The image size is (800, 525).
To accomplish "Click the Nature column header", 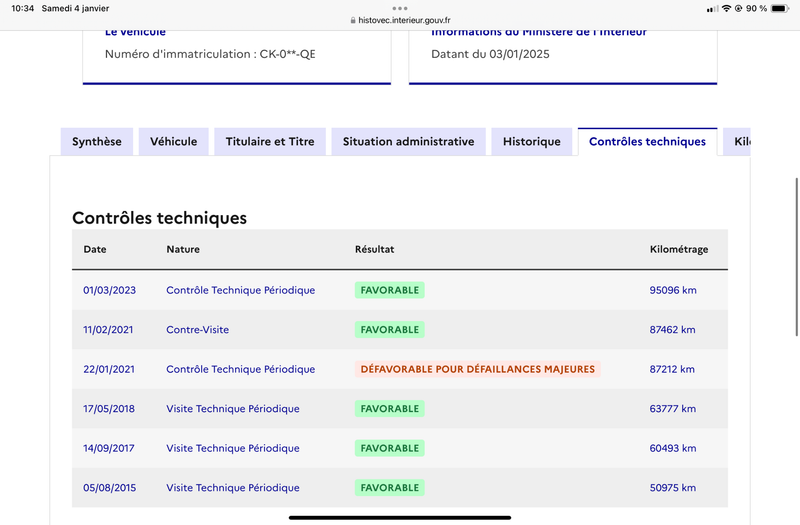I will click(183, 249).
